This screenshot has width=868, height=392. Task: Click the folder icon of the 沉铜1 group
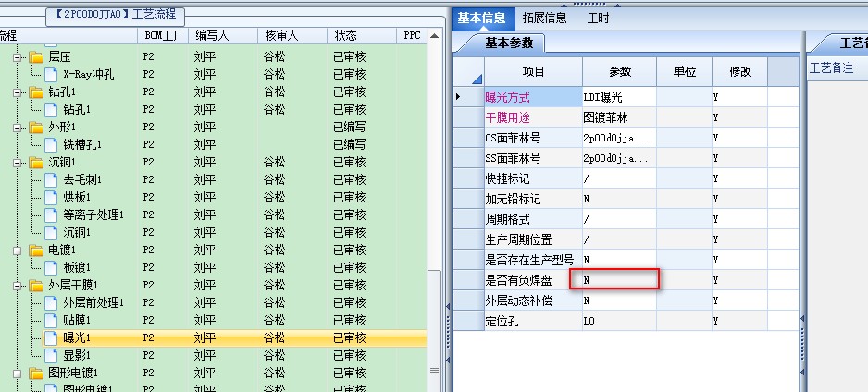36,162
